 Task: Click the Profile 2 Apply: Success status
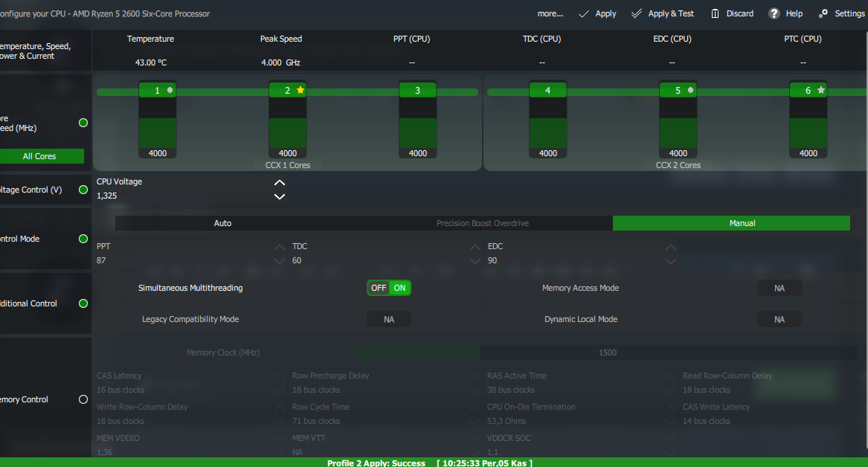click(376, 463)
